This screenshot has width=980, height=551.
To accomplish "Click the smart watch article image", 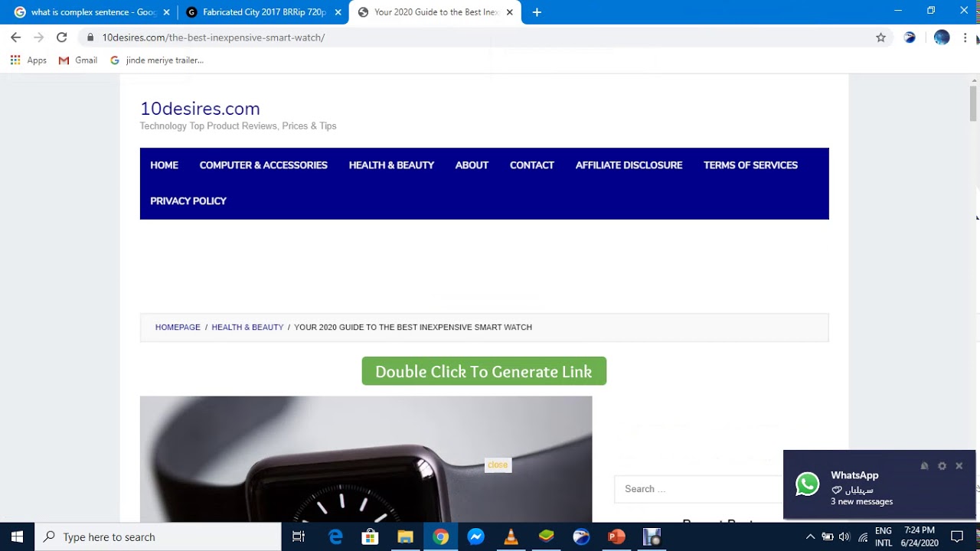I will (x=366, y=459).
